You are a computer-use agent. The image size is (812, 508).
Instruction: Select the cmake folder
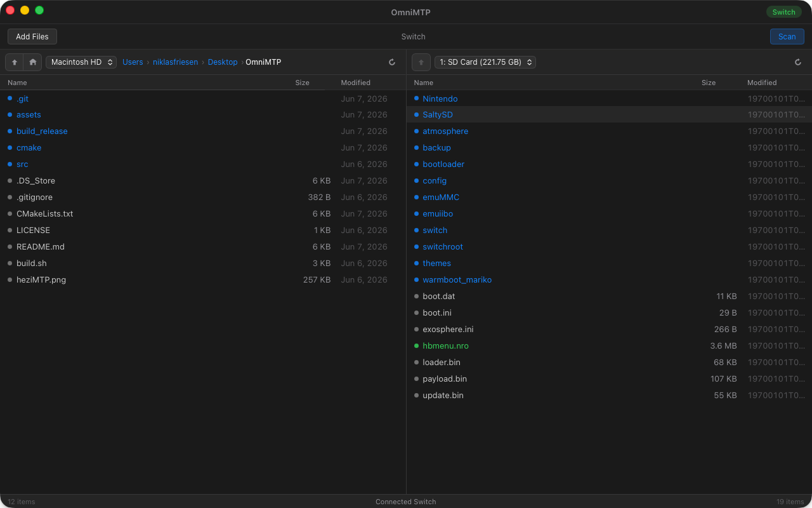203,148
